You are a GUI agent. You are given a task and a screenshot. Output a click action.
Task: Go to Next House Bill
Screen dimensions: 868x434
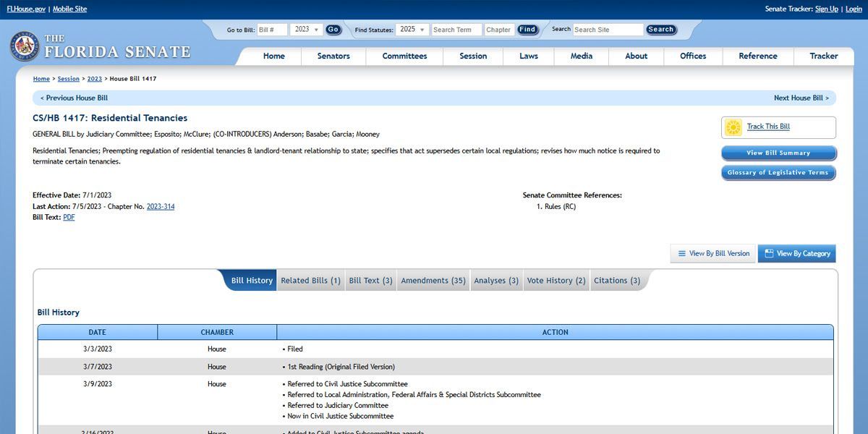pos(801,98)
